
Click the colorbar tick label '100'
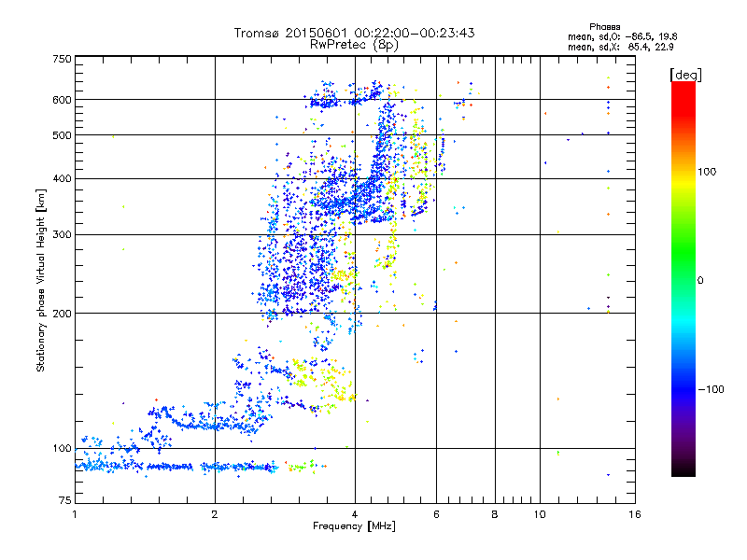pyautogui.click(x=707, y=172)
